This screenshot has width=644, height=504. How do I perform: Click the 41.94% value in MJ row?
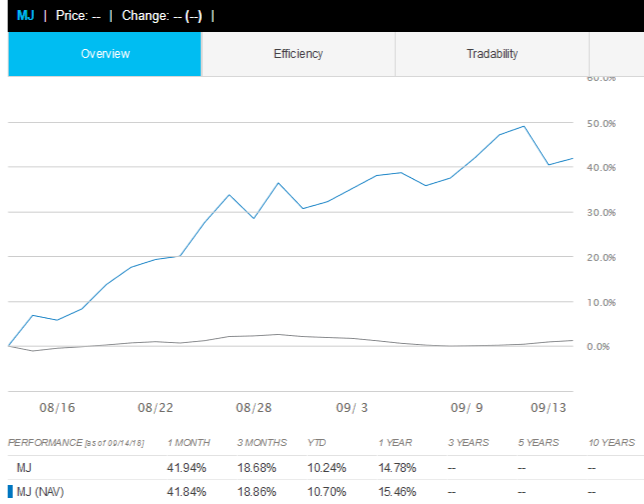click(187, 467)
